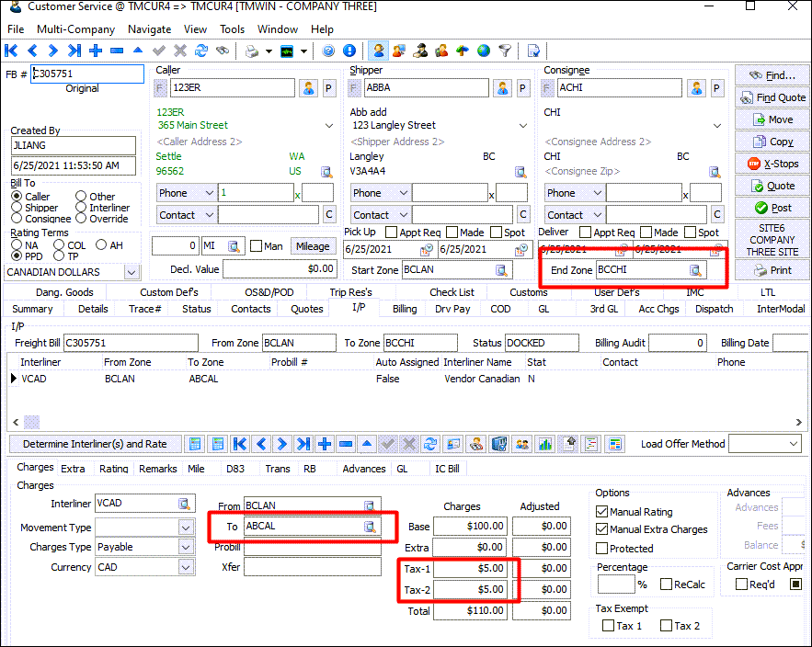Image resolution: width=812 pixels, height=647 pixels.
Task: Expand the Charges Type Payable dropdown
Action: (x=186, y=547)
